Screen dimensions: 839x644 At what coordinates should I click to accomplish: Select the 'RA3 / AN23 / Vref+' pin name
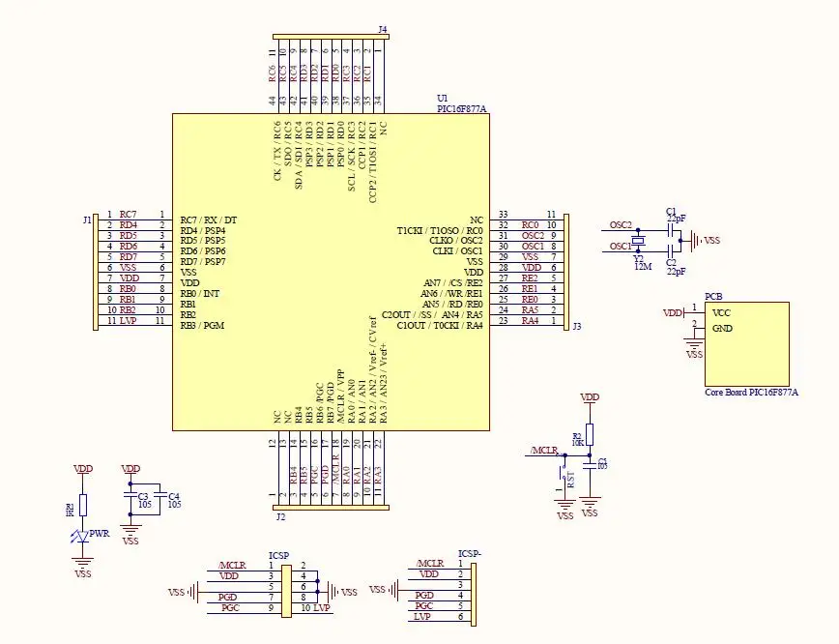[383, 383]
